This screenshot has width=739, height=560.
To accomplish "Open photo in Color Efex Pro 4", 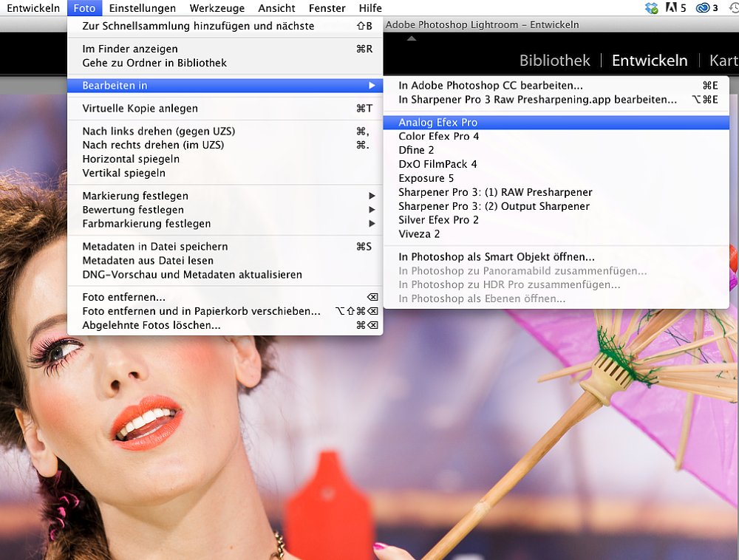I will (x=556, y=136).
